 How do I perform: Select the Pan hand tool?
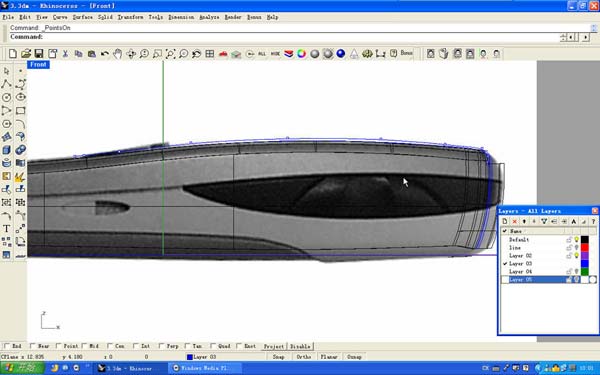point(117,54)
